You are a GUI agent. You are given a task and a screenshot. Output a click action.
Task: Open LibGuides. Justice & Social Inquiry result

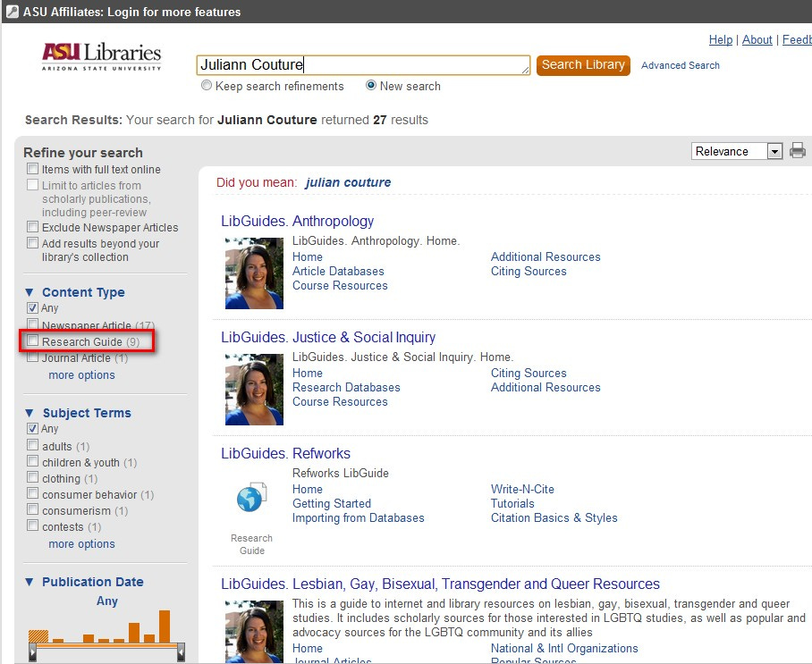pos(328,338)
